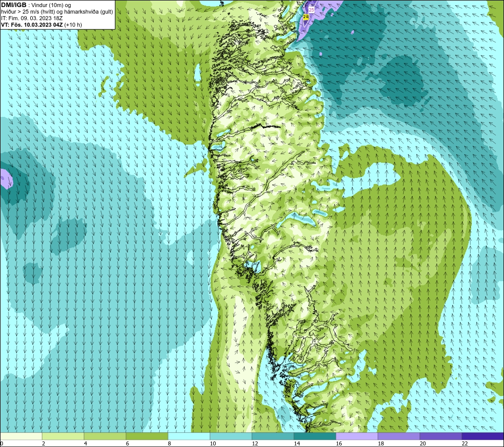Click the violet 20–22 m/s legend swatch

click(x=440, y=436)
